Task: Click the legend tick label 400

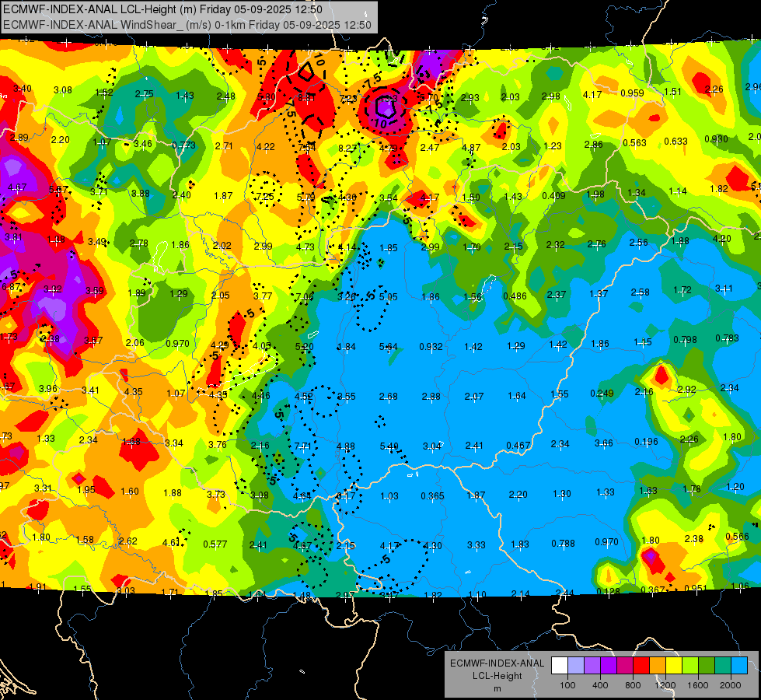Action: pos(600,685)
